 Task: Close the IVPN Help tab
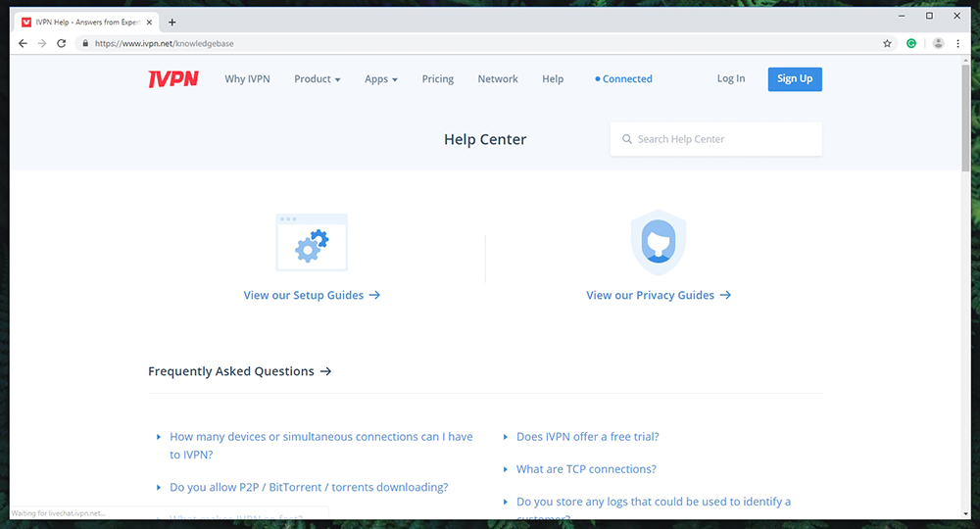point(149,22)
